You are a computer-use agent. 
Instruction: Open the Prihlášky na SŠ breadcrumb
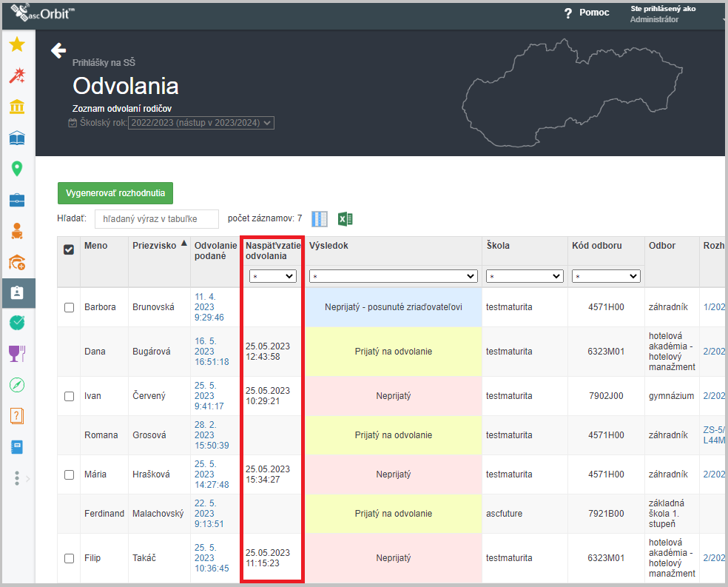pyautogui.click(x=104, y=63)
